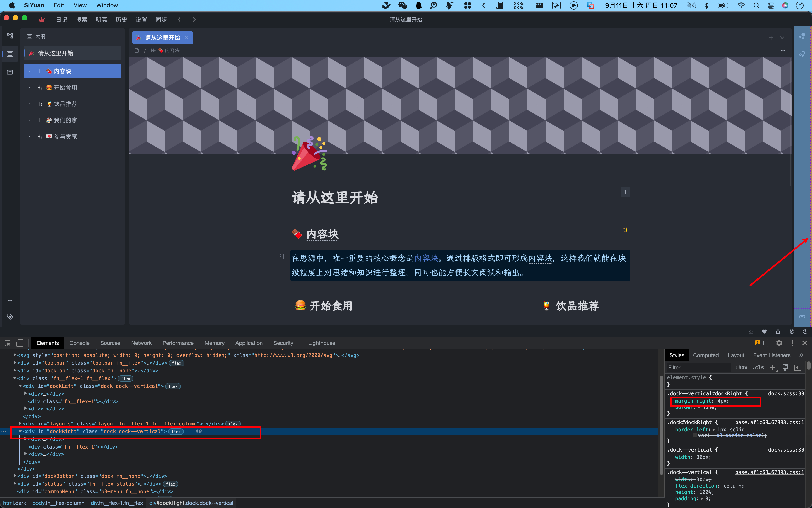Screen dimensions: 812x508
Task: Open dock.scss:38 source link
Action: click(x=786, y=393)
